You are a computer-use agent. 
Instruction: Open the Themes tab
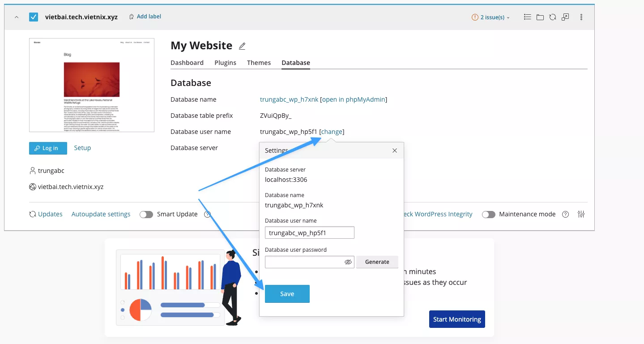point(259,63)
